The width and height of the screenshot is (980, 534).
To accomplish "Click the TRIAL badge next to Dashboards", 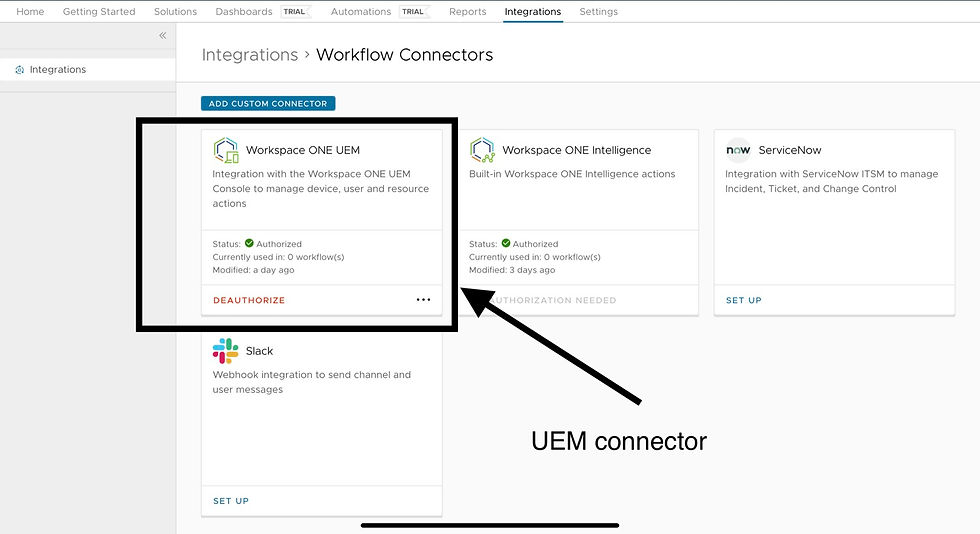I will click(x=294, y=11).
